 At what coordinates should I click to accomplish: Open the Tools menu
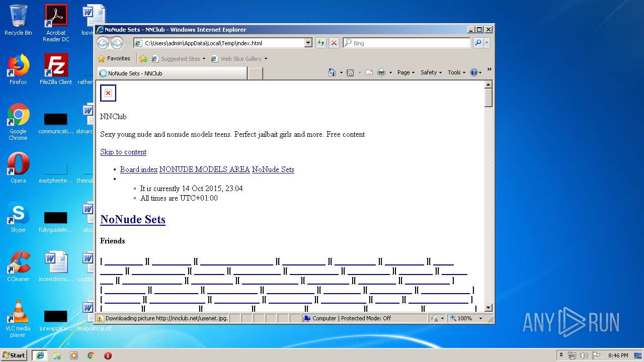[x=457, y=72]
